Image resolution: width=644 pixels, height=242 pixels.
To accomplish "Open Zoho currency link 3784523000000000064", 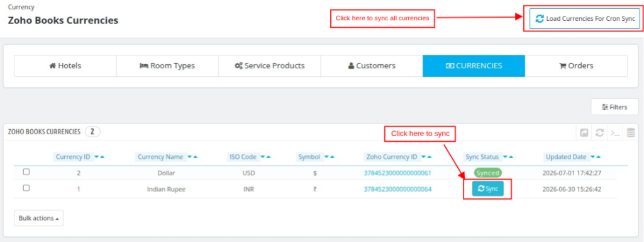I will click(397, 189).
